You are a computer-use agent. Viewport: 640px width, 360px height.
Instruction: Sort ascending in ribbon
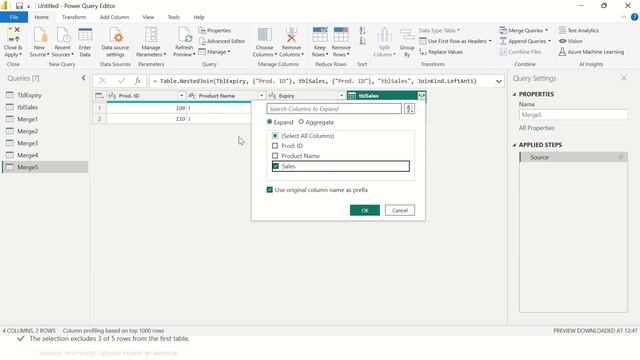point(362,31)
